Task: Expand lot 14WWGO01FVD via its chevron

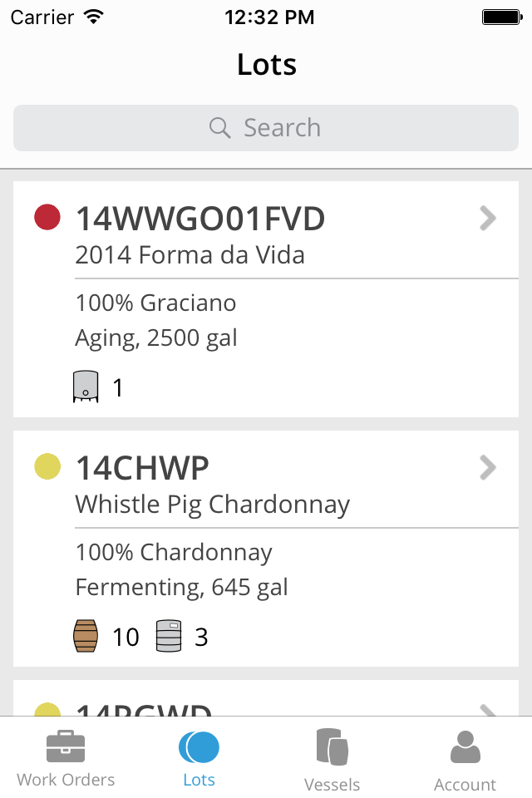Action: point(488,219)
